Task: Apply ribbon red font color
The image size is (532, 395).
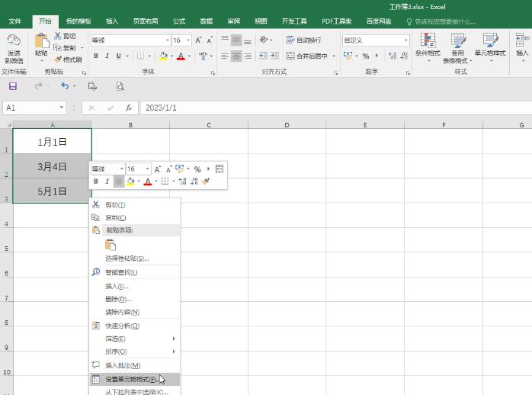Action: pos(181,56)
